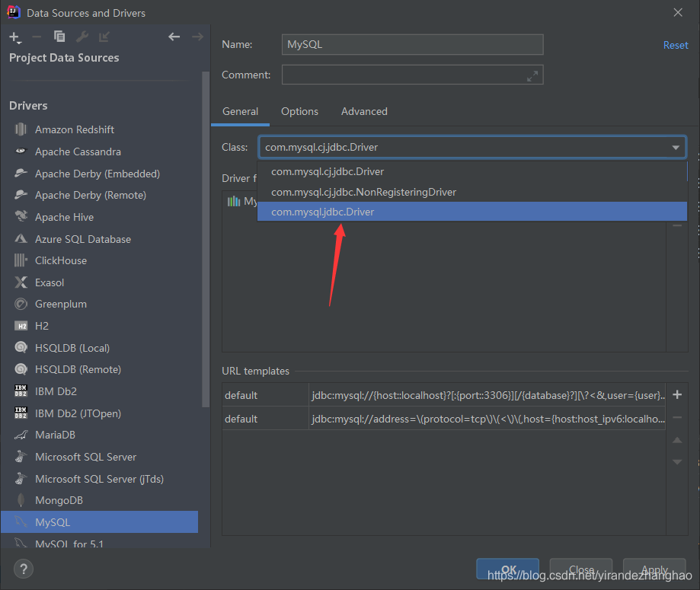Switch to the General tab

(x=240, y=112)
